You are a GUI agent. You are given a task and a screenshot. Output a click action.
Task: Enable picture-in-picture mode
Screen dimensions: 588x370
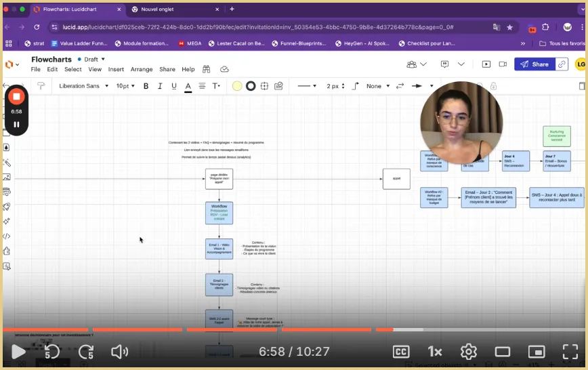537,352
